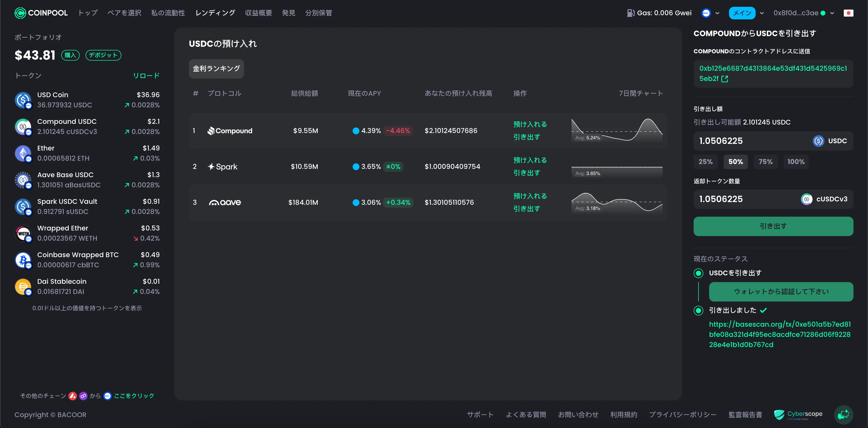The height and width of the screenshot is (428, 868).
Task: Set withdrawal amount to 25%
Action: pyautogui.click(x=705, y=162)
